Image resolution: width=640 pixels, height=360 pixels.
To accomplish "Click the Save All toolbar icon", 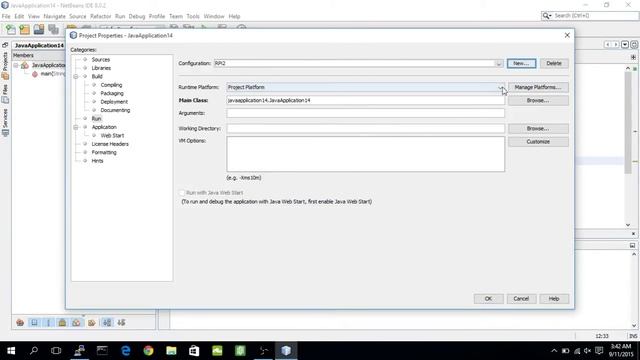I will pos(53,29).
